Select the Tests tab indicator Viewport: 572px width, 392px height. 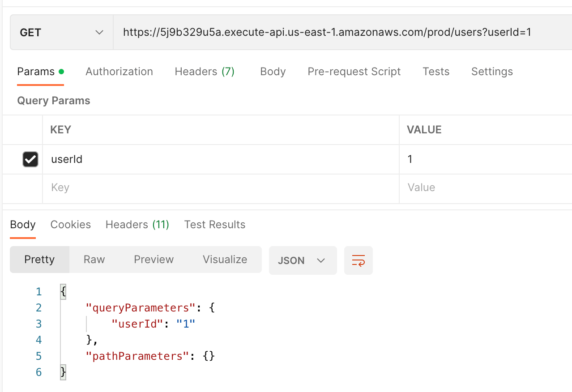coord(435,72)
